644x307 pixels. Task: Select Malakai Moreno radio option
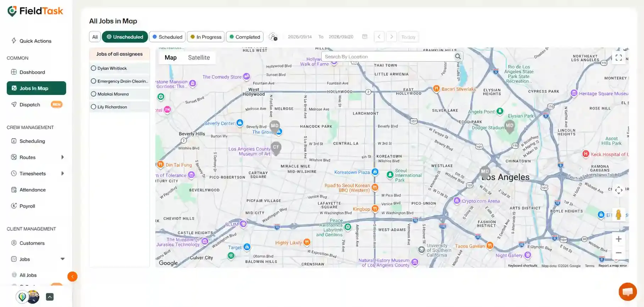(x=94, y=94)
